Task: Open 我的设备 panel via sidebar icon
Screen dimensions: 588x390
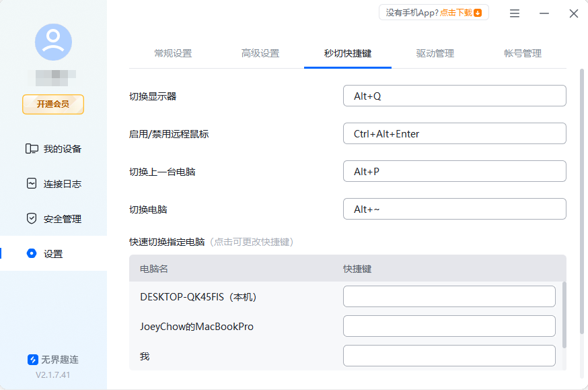Action: (x=32, y=150)
